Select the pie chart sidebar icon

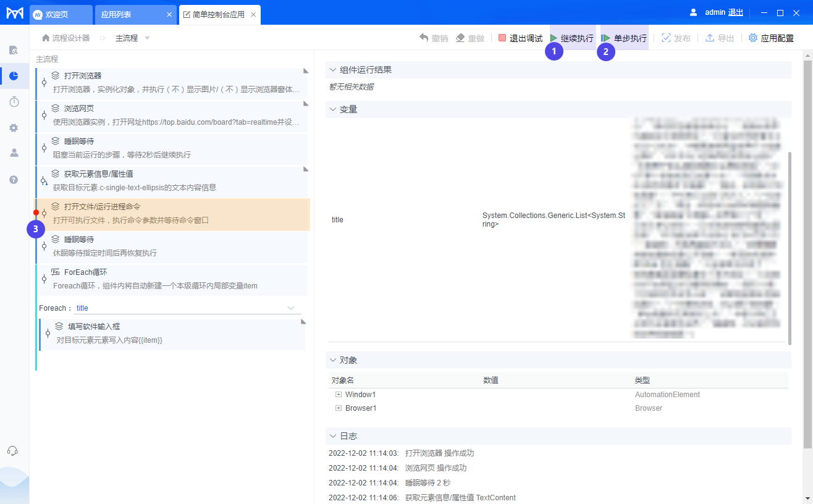pyautogui.click(x=14, y=76)
